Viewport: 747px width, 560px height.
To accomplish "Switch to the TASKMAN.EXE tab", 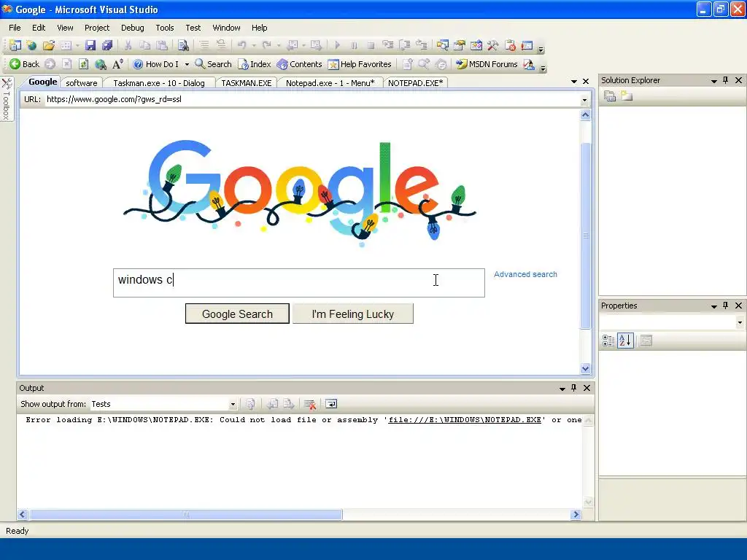I will pos(247,83).
